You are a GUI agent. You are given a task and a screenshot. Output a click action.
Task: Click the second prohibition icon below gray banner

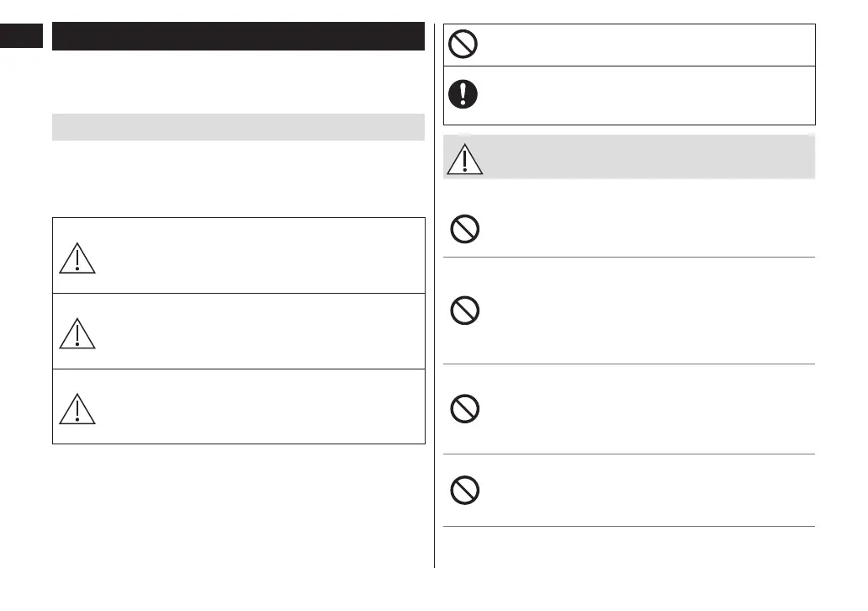465,312
